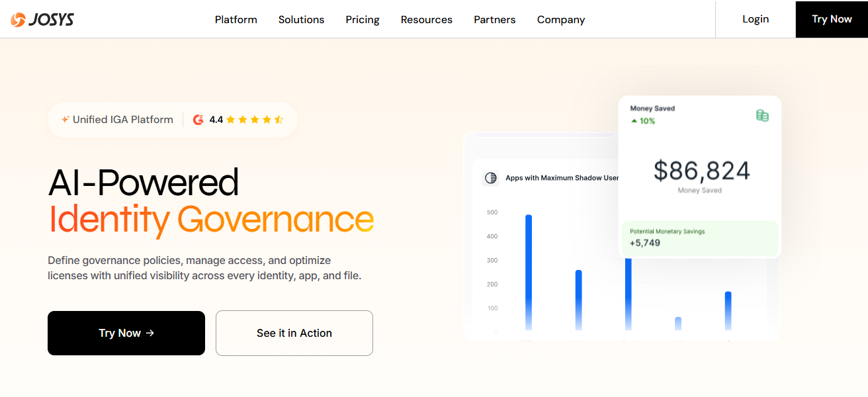Select the green Potential Monetary Savings box

[x=699, y=238]
